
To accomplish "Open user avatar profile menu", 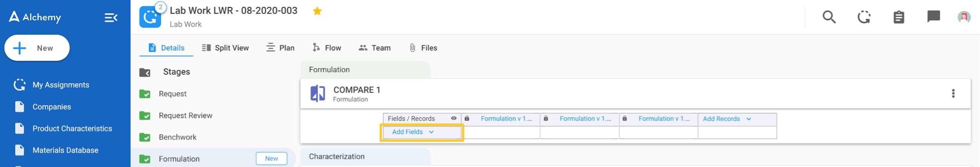I will click(964, 17).
